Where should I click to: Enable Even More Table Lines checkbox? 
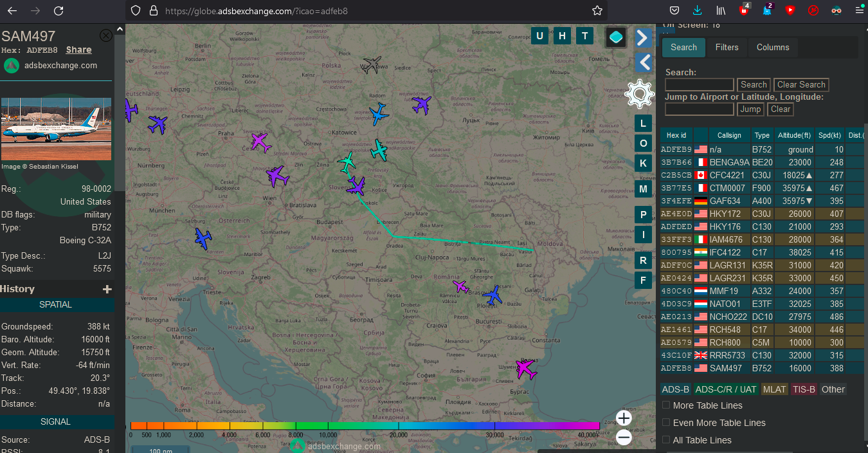pos(666,423)
